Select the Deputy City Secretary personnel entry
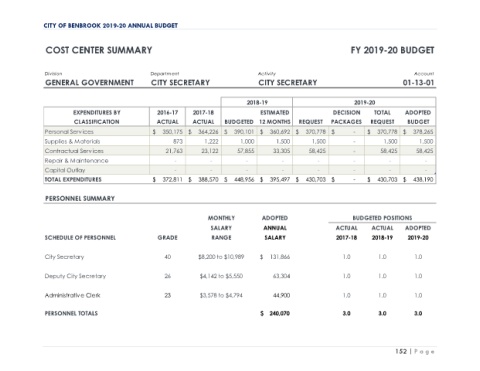 pyautogui.click(x=75, y=276)
